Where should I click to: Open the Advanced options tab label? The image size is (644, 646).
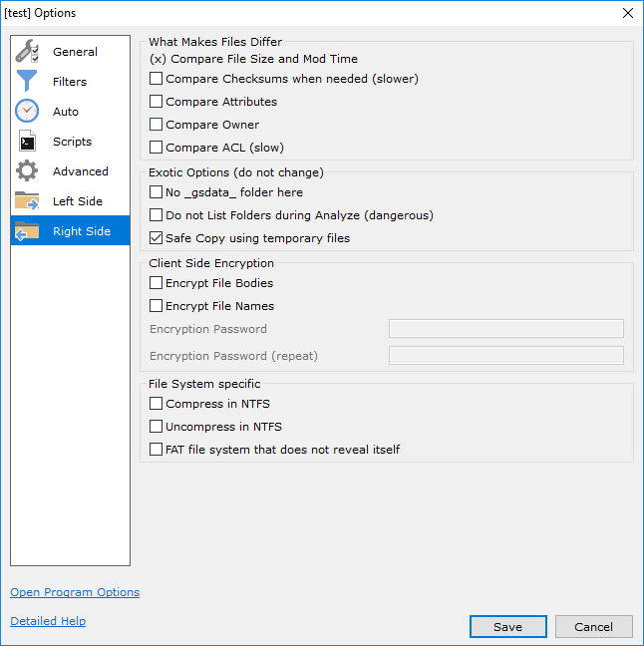tap(81, 171)
